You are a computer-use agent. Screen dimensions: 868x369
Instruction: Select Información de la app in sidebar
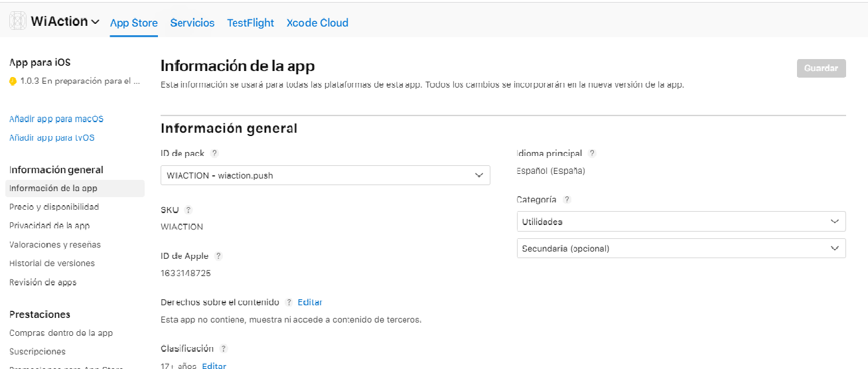pyautogui.click(x=75, y=188)
